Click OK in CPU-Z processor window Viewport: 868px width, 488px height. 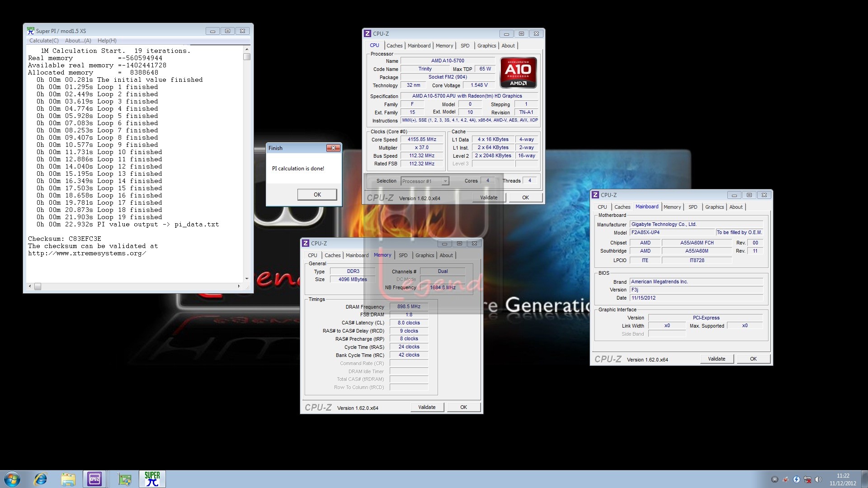click(525, 197)
